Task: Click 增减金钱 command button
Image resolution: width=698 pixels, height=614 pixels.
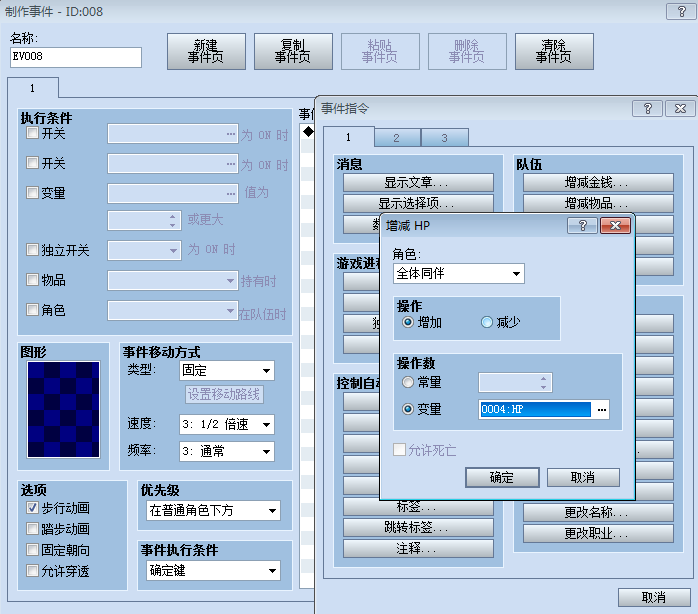Action: (598, 183)
